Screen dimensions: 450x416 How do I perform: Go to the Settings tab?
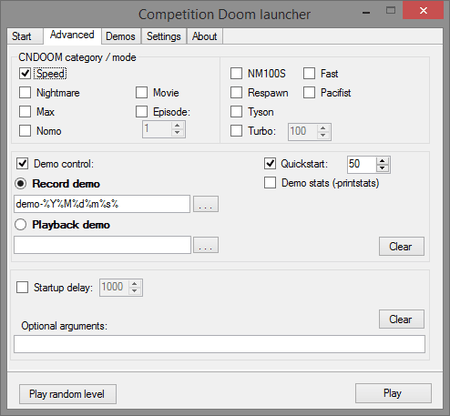[x=164, y=36]
